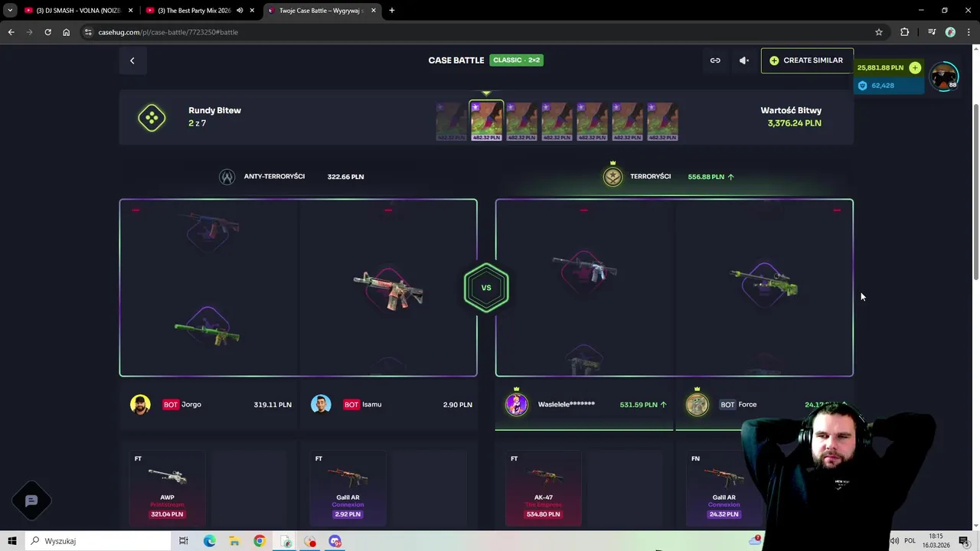Click the green VS hexagon
Viewport: 980px width, 551px height.
point(486,288)
